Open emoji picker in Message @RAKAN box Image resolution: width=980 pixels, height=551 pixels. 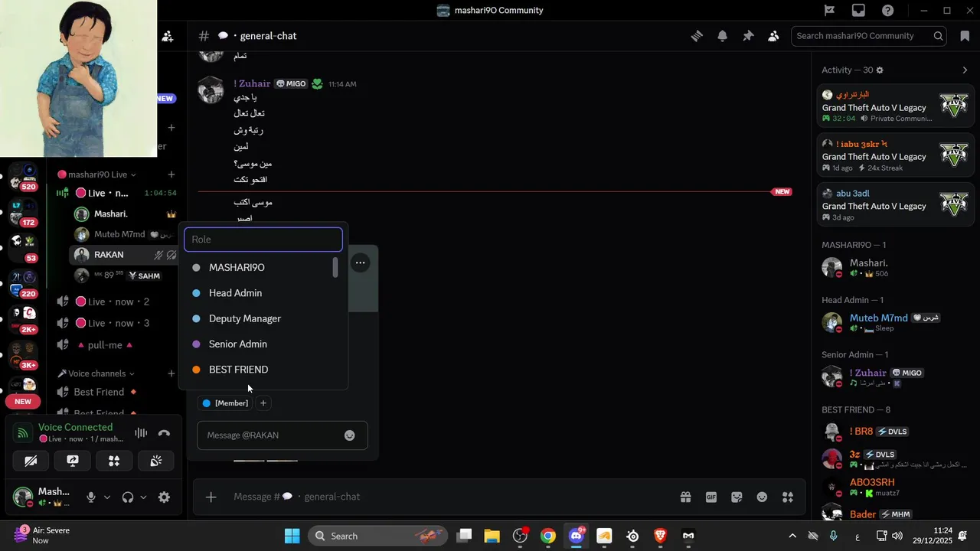(350, 435)
